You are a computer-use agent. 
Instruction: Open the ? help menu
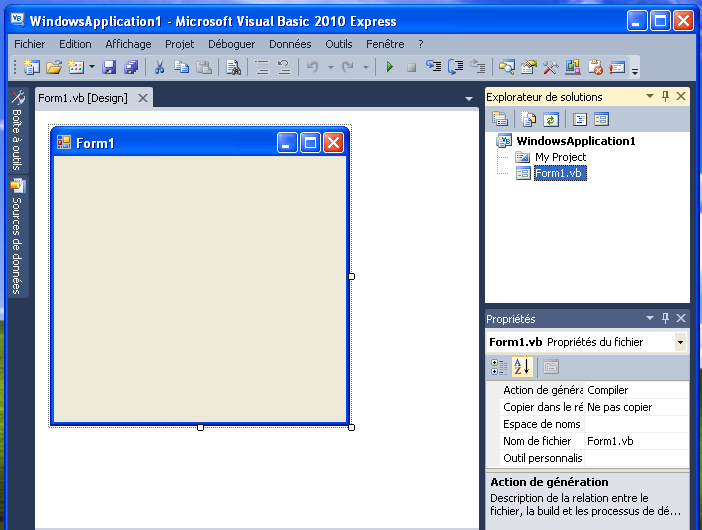(x=421, y=44)
